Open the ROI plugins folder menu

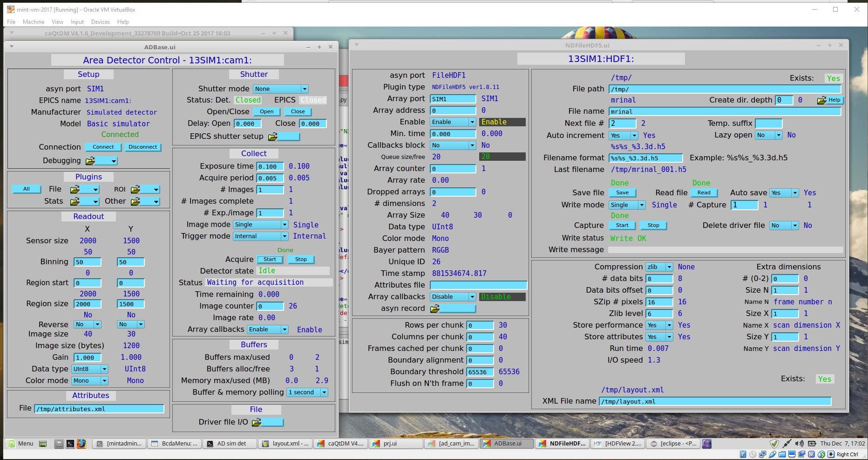coord(145,189)
